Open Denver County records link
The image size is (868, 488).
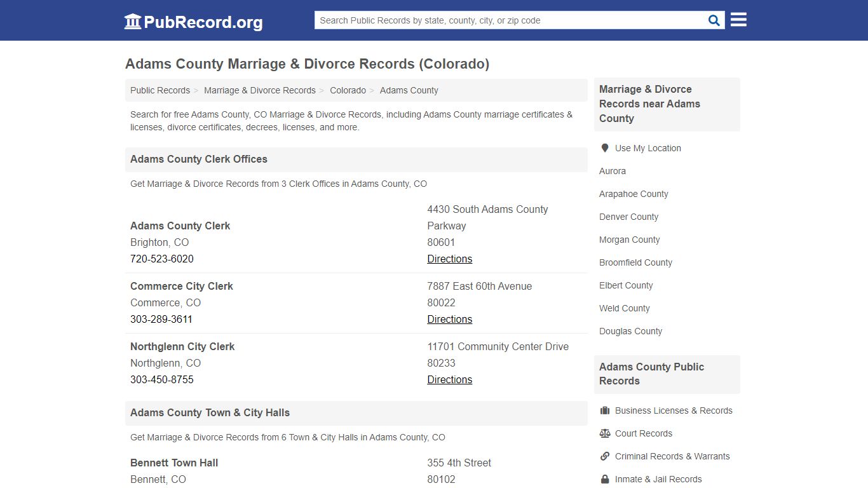tap(628, 217)
